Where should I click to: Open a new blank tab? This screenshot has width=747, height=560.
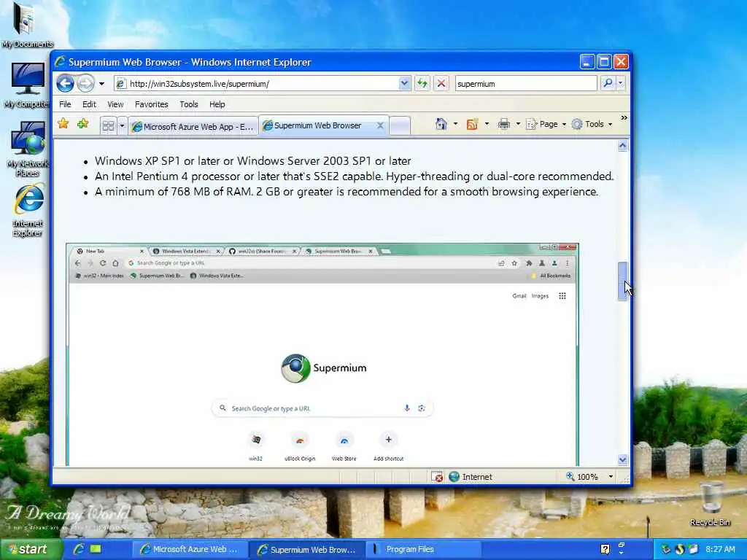point(400,126)
